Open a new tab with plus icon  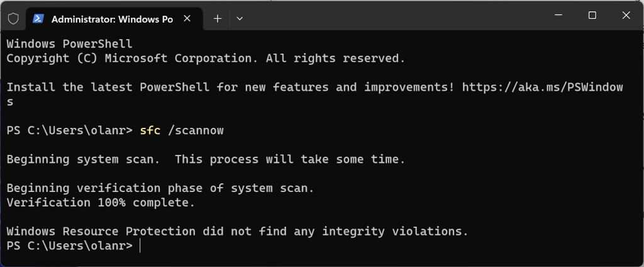click(x=218, y=19)
